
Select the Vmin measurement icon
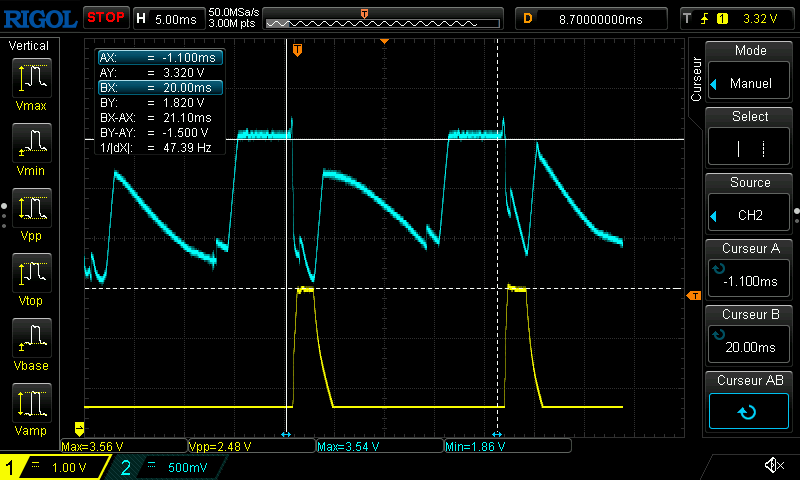[x=32, y=143]
